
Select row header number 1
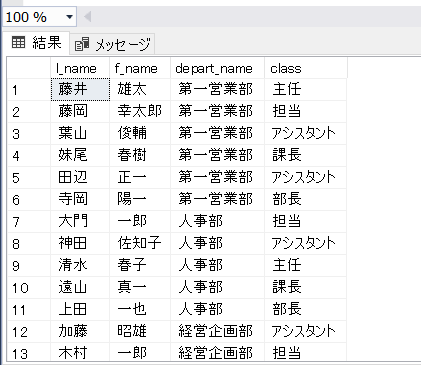pos(29,89)
